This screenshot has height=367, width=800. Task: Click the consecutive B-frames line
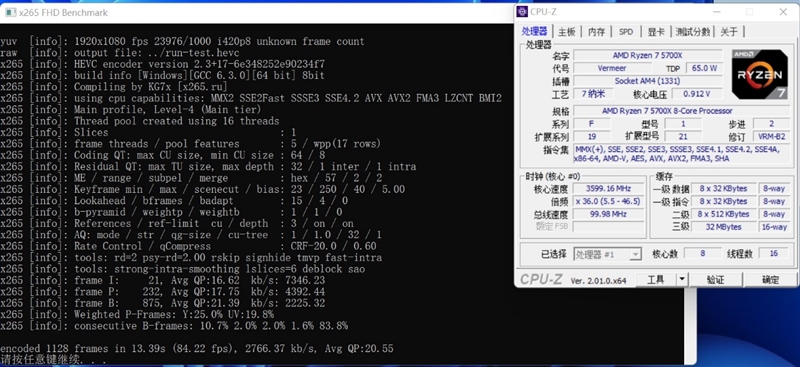click(x=174, y=326)
